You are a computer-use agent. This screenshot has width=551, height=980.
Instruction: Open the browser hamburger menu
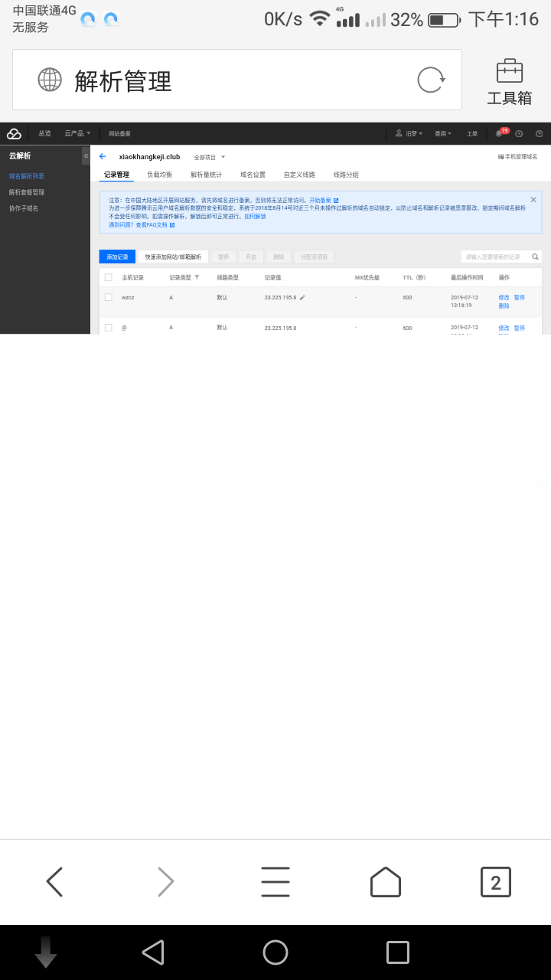click(x=275, y=882)
